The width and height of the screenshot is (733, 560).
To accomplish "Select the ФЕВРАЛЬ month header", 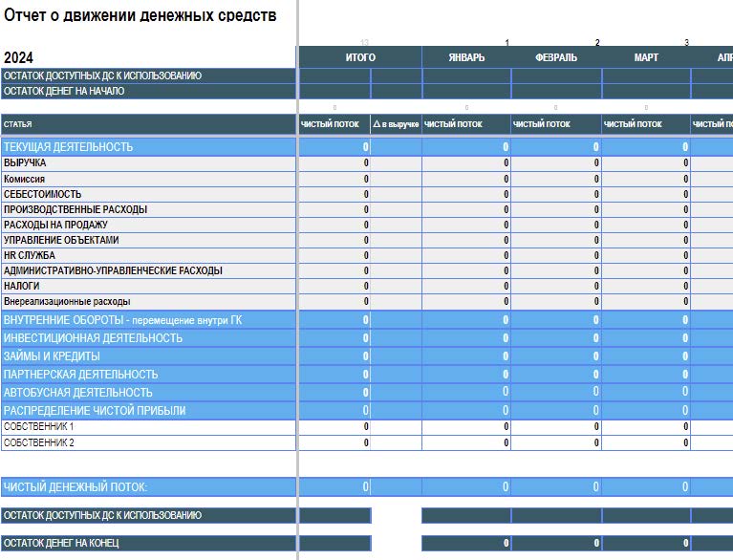I will 556,57.
